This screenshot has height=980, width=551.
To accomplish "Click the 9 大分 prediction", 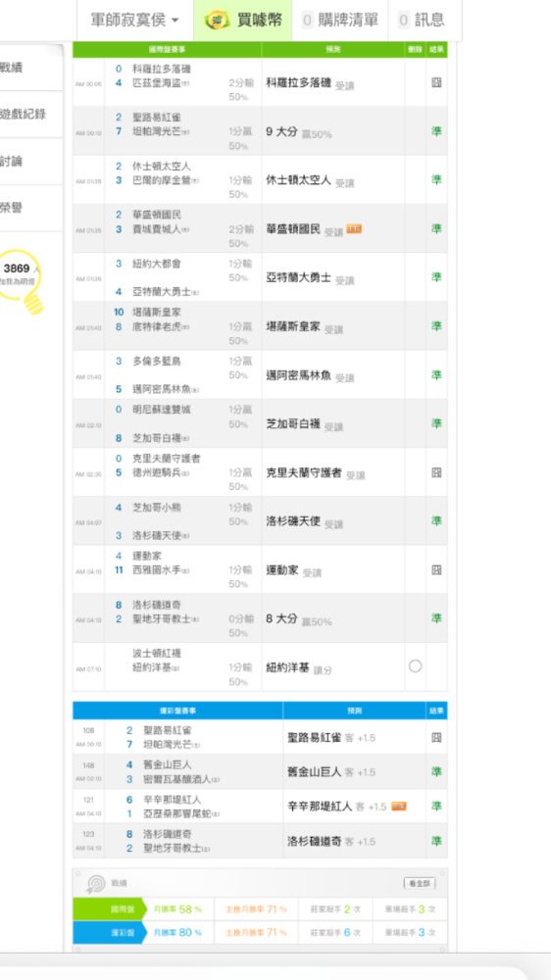I will pos(299,132).
